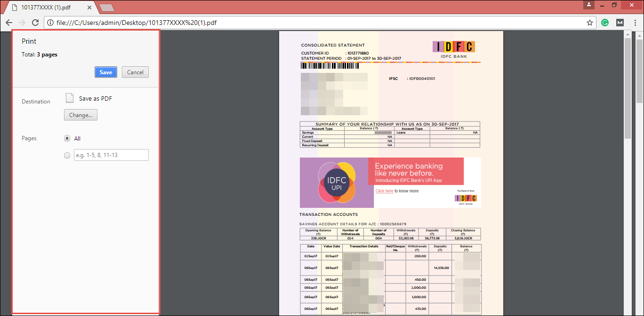Open the Chrome user profile icon
The image size is (644, 316).
(589, 5)
